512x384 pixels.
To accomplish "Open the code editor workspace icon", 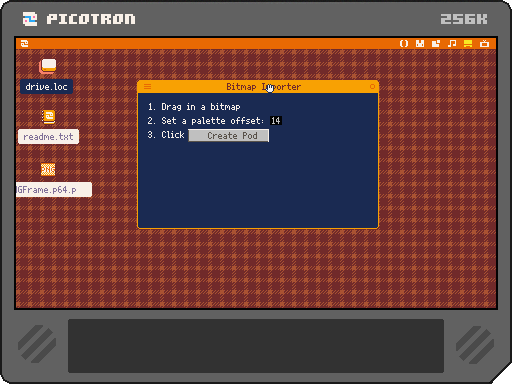I will coord(404,43).
